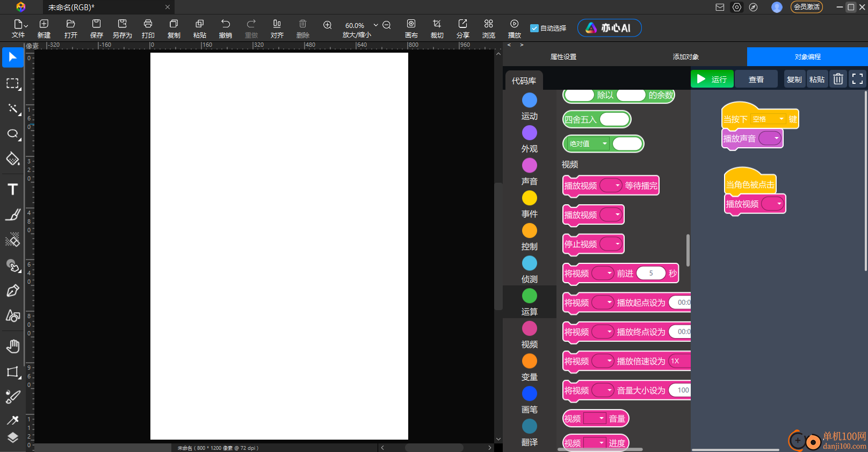
Task: Open dropdown in 播放视频 等待播完 block
Action: [x=611, y=185]
